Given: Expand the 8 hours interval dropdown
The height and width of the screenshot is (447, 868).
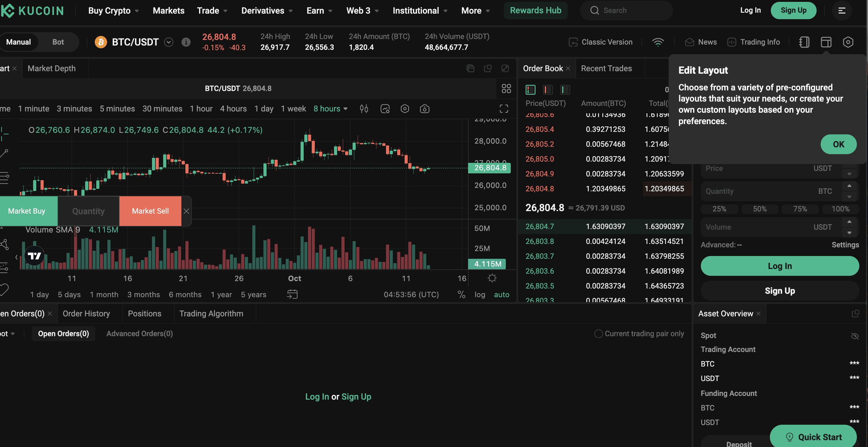Looking at the screenshot, I should (x=330, y=109).
